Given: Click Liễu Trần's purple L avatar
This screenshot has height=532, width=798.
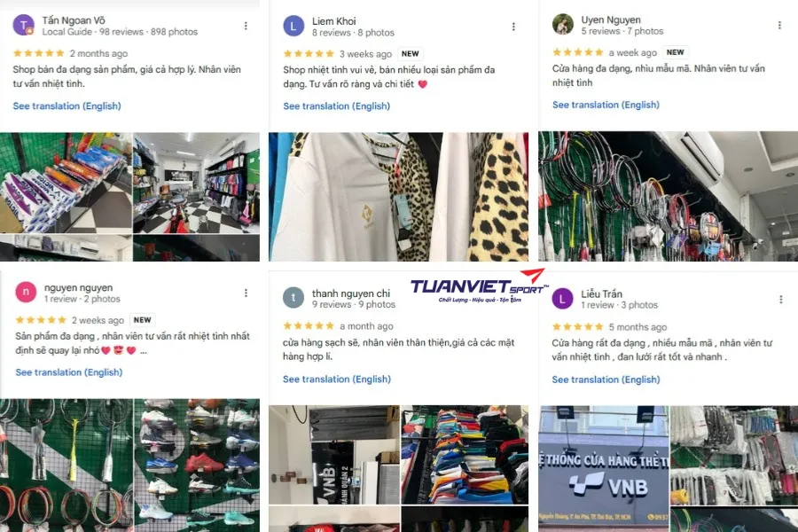Looking at the screenshot, I should pyautogui.click(x=562, y=298).
